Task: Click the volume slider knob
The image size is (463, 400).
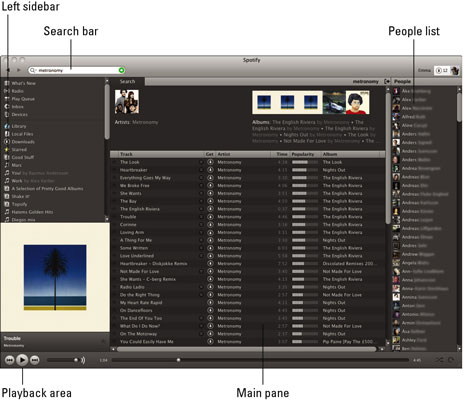Action: (76, 360)
